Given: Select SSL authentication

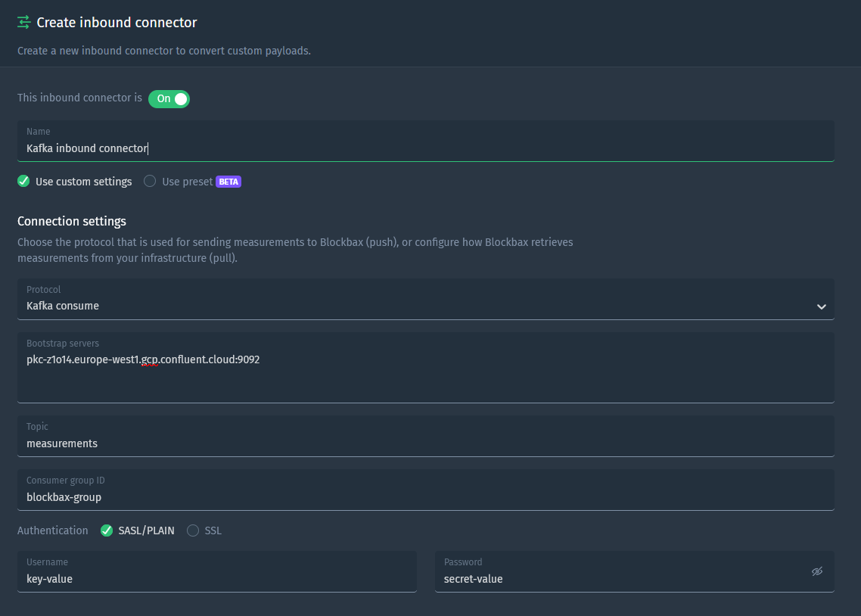Looking at the screenshot, I should pos(204,530).
